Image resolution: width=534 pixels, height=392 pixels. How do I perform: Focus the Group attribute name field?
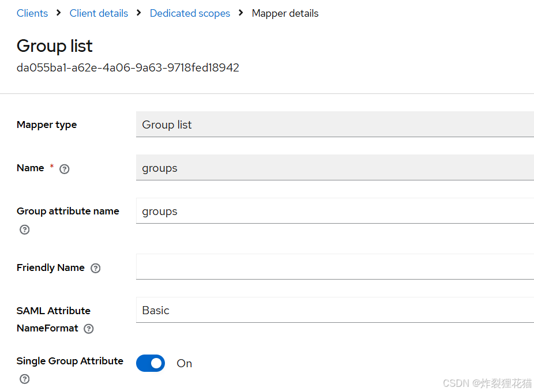(335, 211)
